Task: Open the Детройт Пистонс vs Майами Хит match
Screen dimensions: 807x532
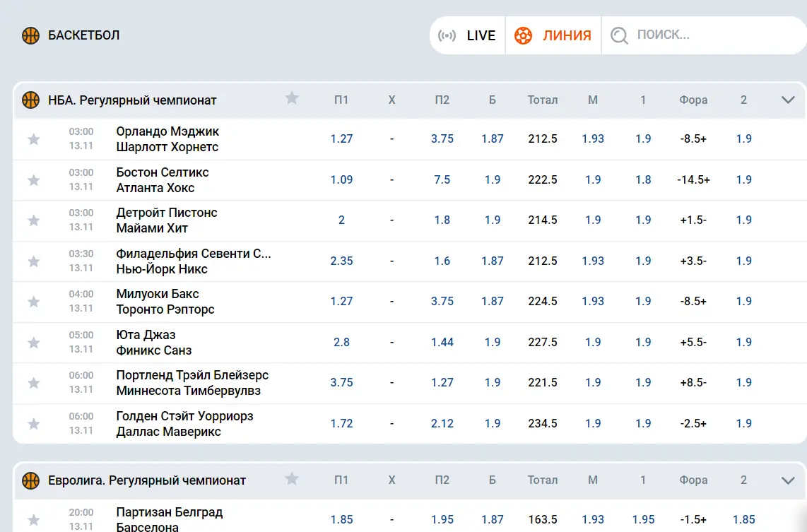Action: coord(167,220)
